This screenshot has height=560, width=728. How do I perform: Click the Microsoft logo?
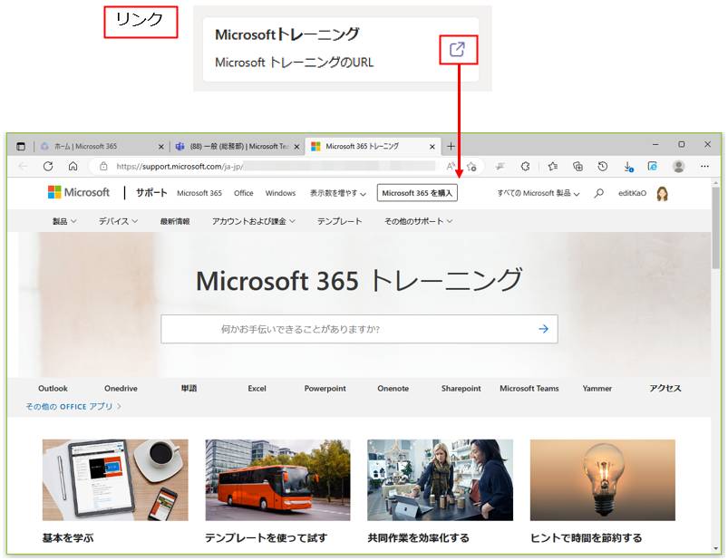click(x=79, y=192)
